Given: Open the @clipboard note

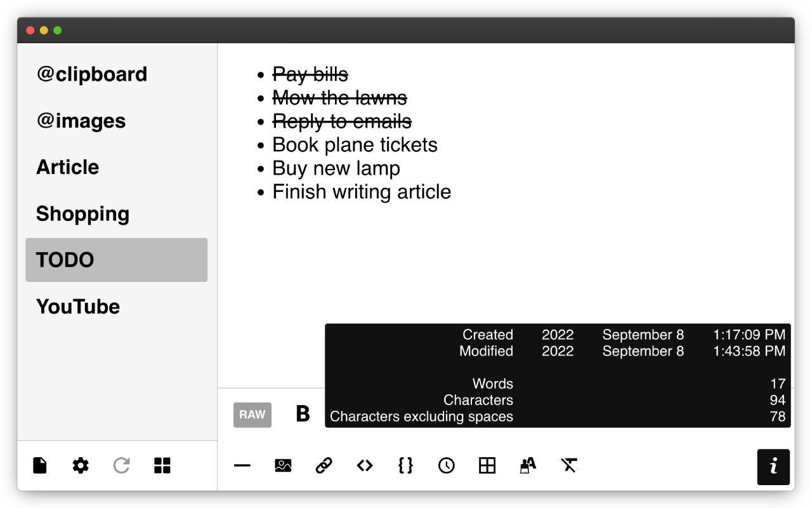Looking at the screenshot, I should click(x=92, y=74).
